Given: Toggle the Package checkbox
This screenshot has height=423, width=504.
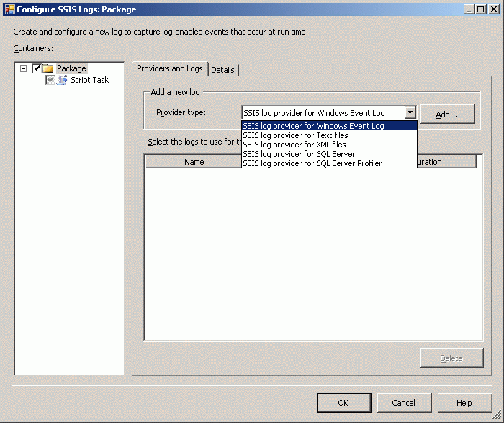Looking at the screenshot, I should (37, 68).
